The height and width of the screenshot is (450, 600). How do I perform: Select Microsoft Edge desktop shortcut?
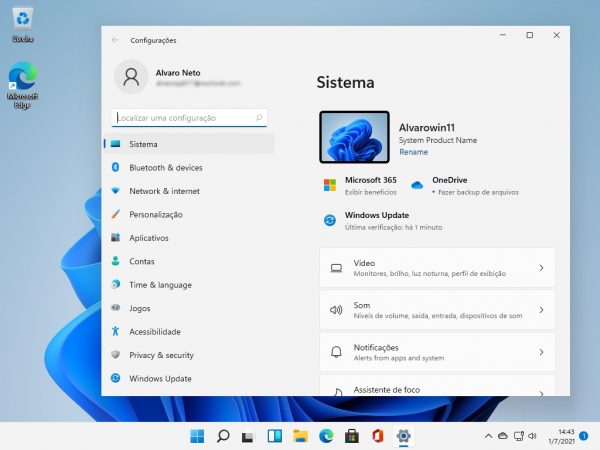pyautogui.click(x=23, y=85)
